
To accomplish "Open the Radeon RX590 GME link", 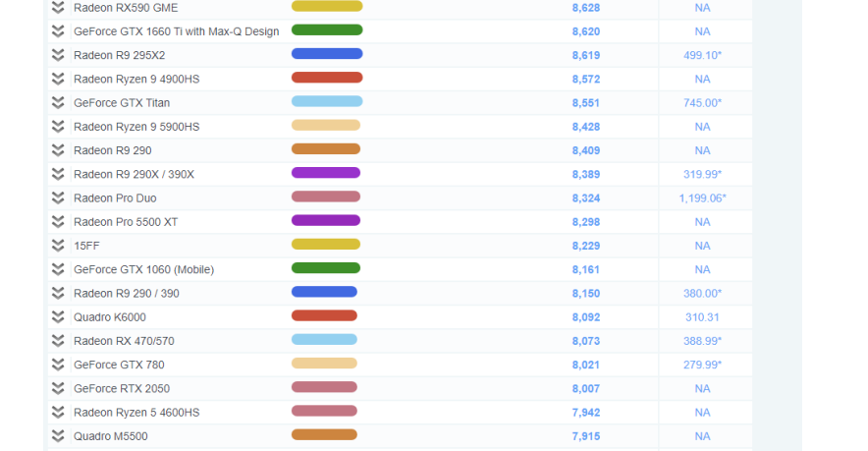I will (126, 8).
